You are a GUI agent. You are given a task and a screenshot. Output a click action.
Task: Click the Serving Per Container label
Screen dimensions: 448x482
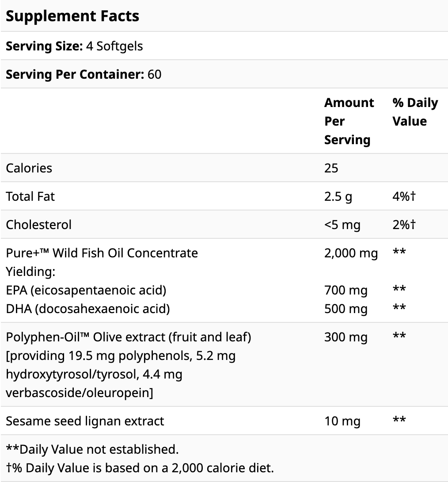[75, 74]
